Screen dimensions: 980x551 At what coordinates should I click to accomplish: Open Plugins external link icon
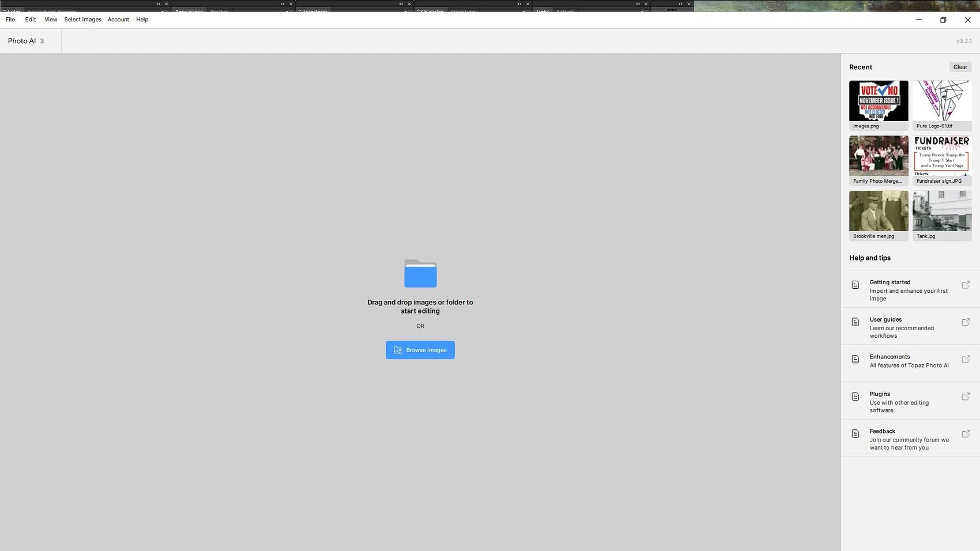[x=966, y=397]
